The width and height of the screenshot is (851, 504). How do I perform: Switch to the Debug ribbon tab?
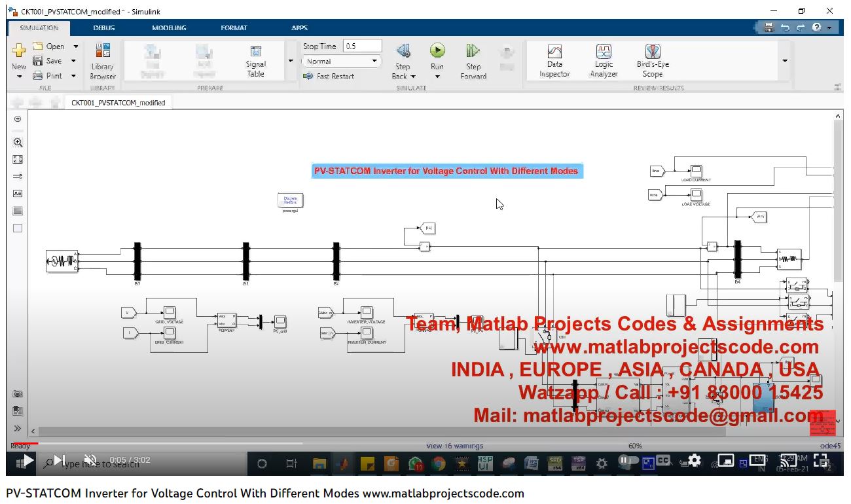[103, 28]
